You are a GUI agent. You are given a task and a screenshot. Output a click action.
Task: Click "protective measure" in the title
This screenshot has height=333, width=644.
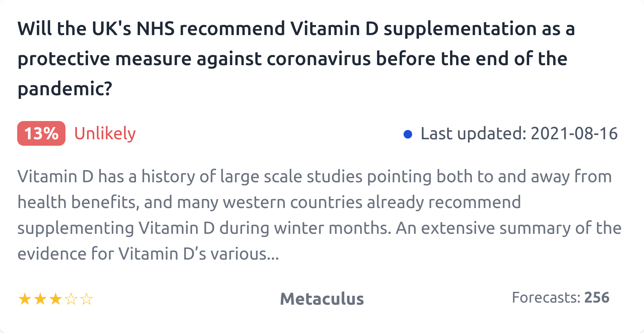(x=104, y=59)
